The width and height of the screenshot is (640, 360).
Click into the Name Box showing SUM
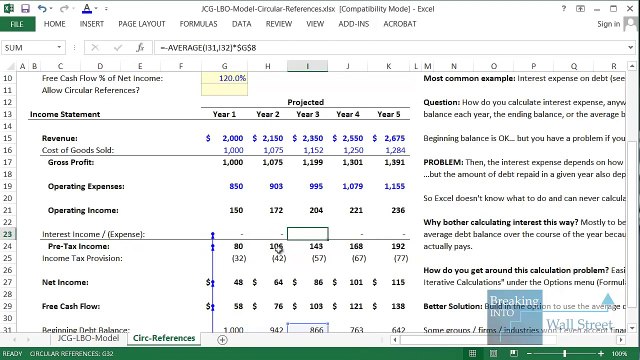tap(28, 48)
